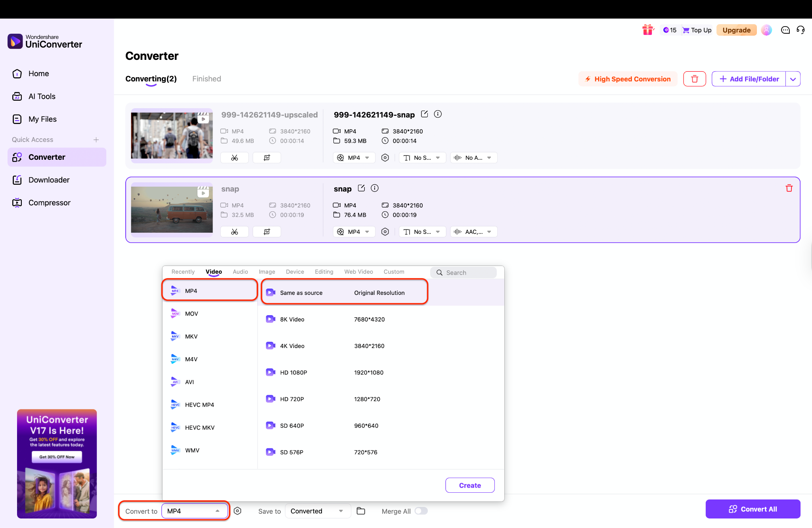Open the Save to Converted dropdown
The width and height of the screenshot is (812, 528).
tap(317, 511)
